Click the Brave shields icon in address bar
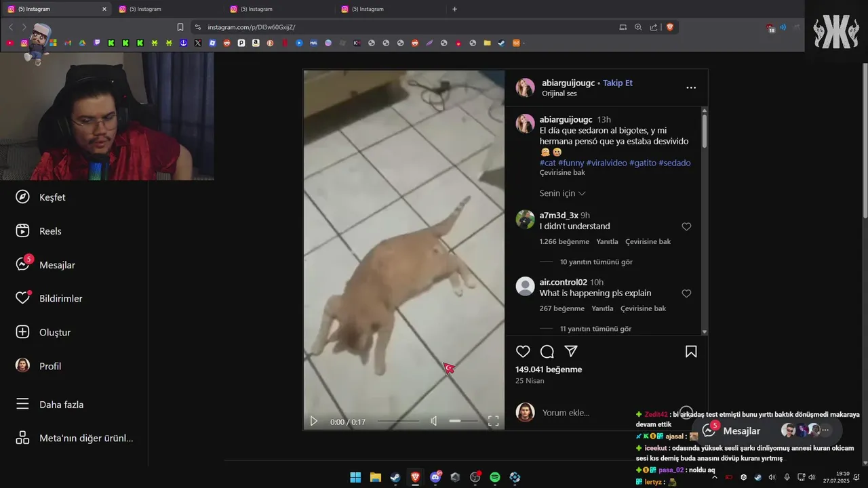 click(x=670, y=27)
